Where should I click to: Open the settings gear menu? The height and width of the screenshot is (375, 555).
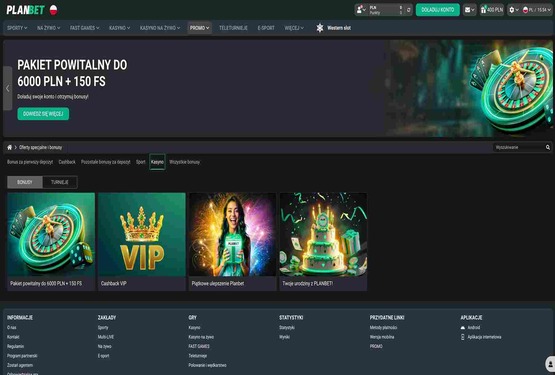(513, 10)
